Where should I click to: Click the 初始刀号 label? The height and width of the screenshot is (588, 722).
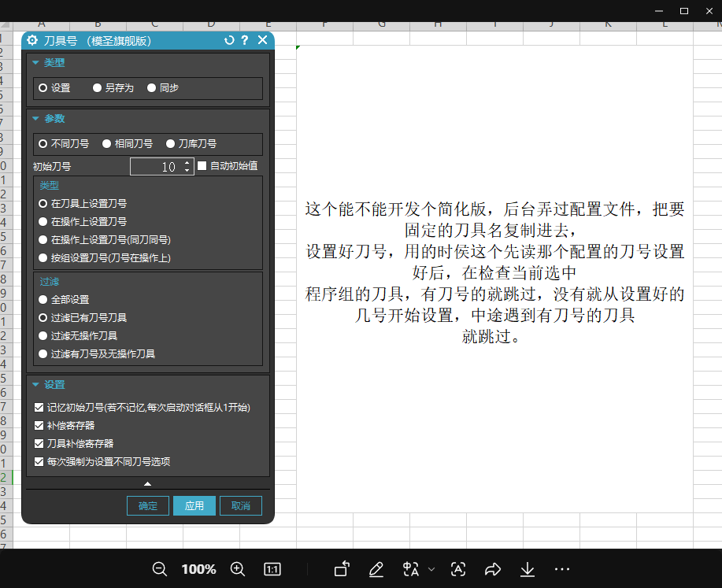[x=52, y=167]
